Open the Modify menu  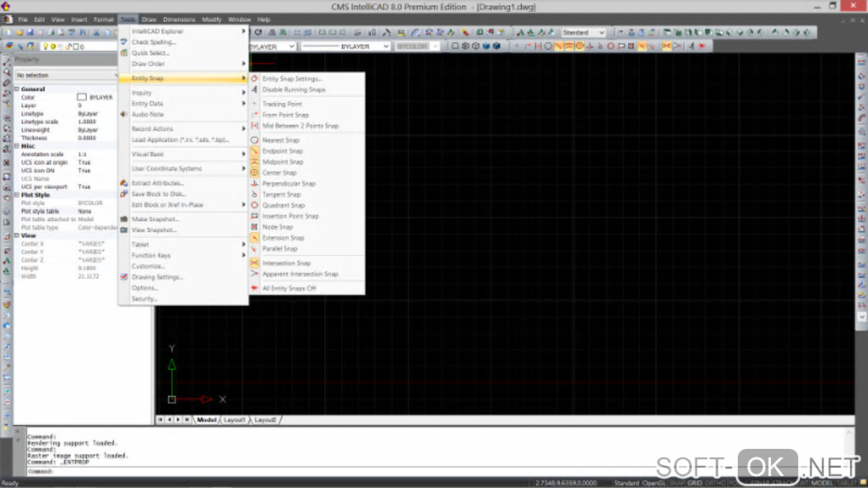[211, 20]
